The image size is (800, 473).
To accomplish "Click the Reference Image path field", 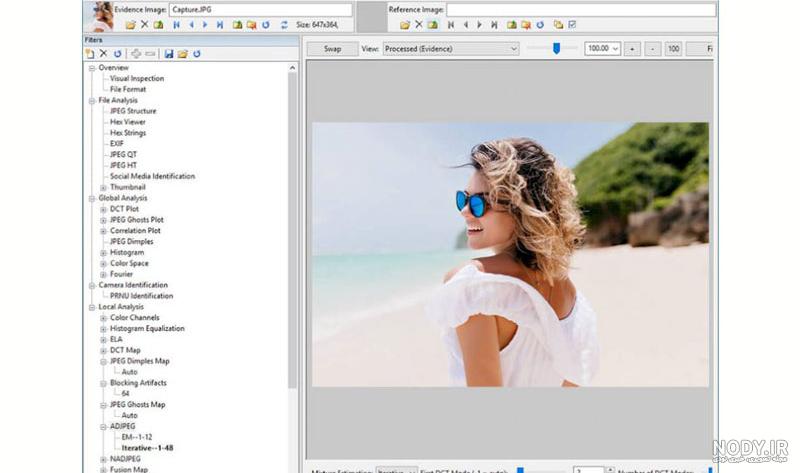I will (581, 10).
